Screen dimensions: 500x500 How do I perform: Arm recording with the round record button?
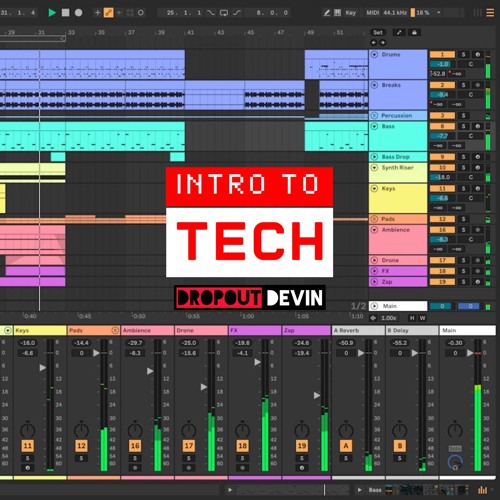[x=78, y=13]
